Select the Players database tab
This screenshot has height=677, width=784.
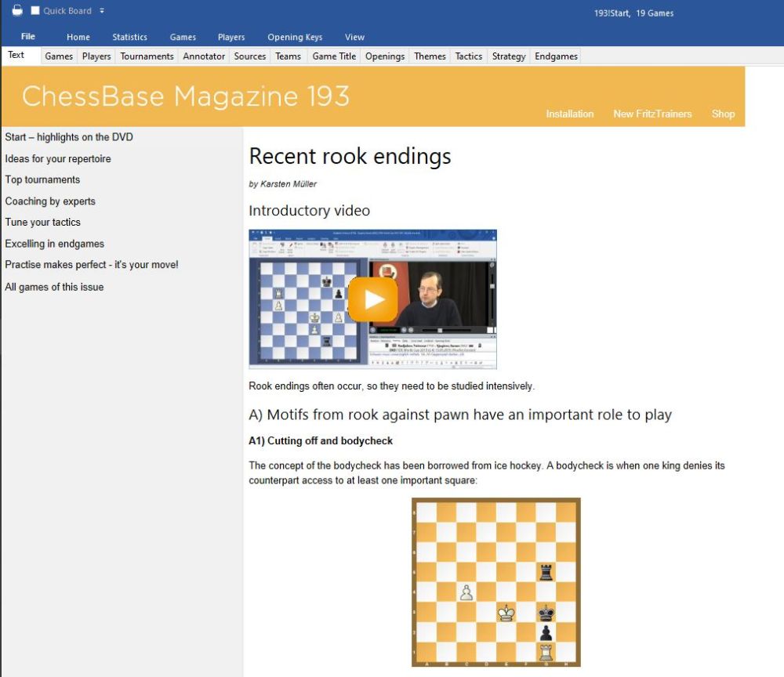(x=96, y=56)
